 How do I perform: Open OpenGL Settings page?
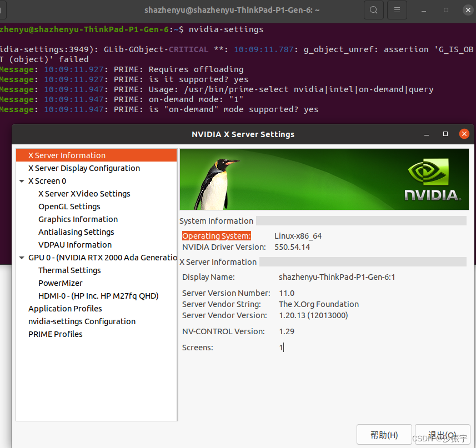point(69,207)
